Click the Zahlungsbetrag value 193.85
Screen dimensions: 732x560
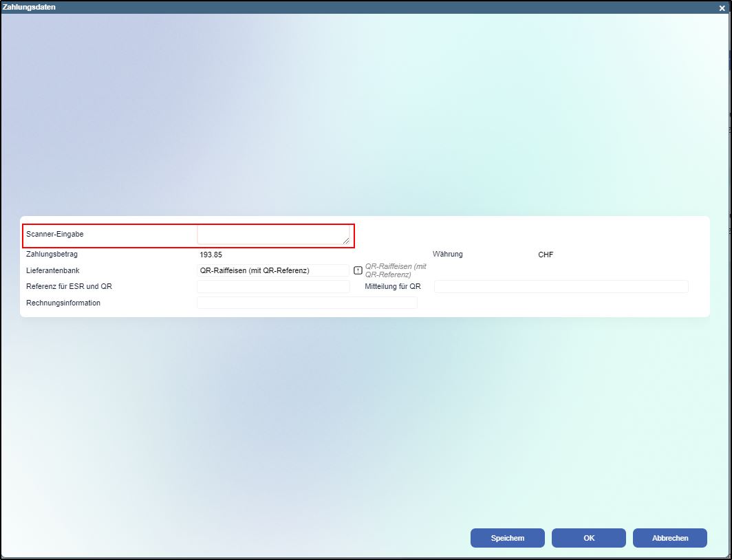[211, 255]
